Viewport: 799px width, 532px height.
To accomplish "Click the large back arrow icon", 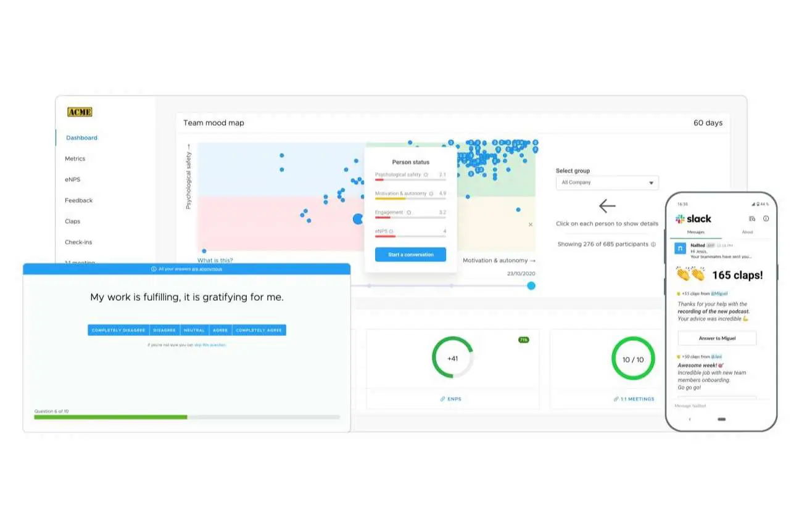I will coord(607,206).
